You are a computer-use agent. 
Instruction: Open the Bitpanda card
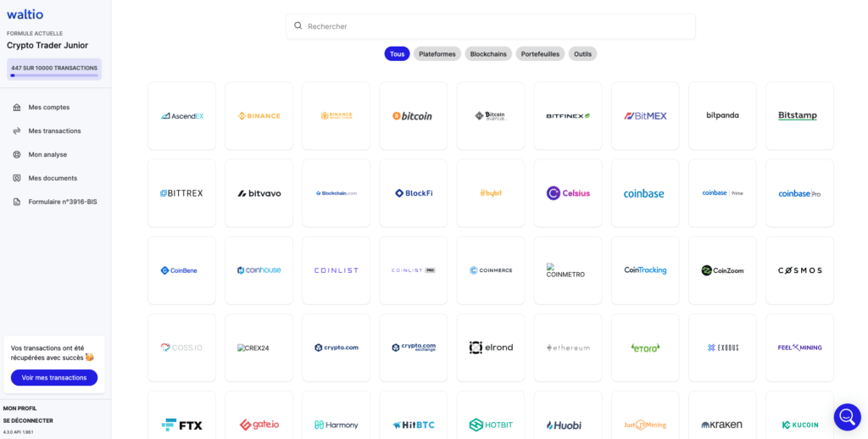[722, 116]
